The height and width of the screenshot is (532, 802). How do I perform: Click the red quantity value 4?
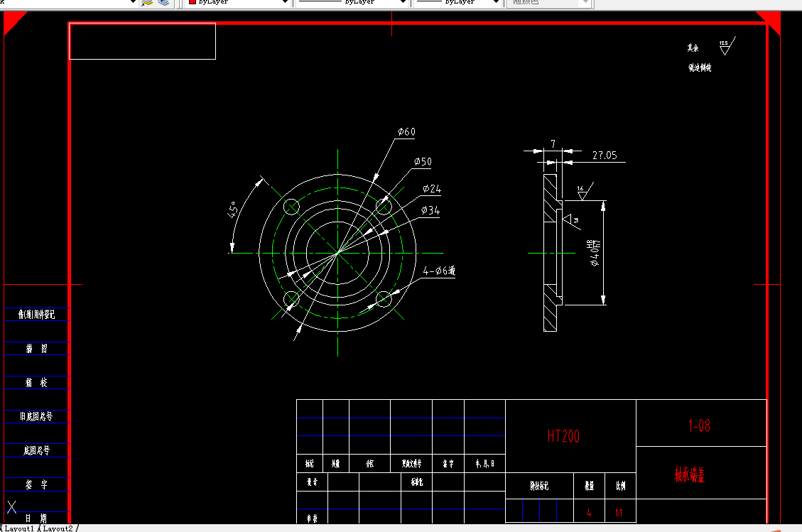[589, 512]
